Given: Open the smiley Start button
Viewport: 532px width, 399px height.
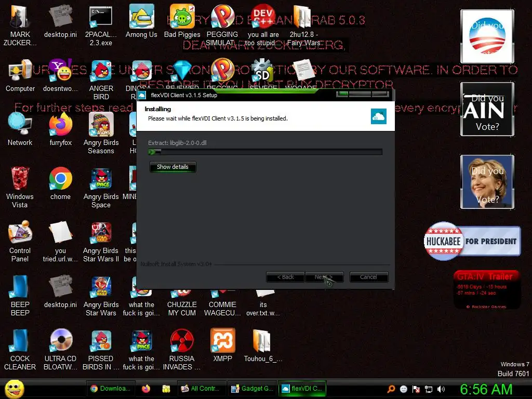Looking at the screenshot, I should point(14,389).
